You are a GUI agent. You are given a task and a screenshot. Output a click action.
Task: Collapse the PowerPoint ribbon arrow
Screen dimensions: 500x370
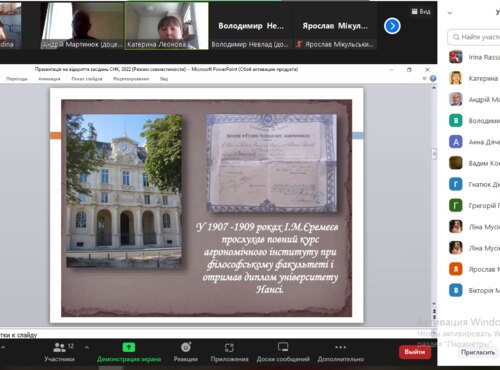pyautogui.click(x=424, y=79)
